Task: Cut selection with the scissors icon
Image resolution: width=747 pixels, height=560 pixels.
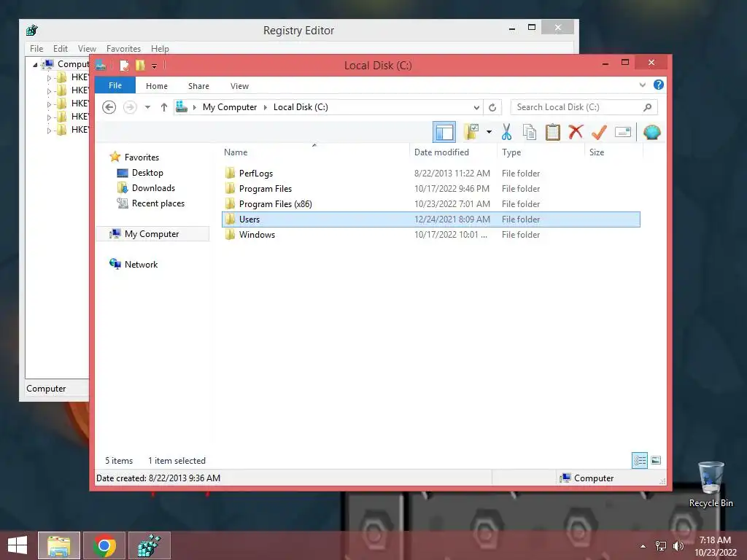Action: (x=506, y=132)
